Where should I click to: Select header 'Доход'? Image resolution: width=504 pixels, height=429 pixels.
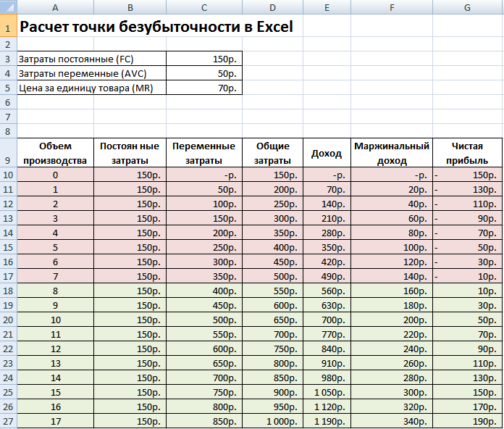pyautogui.click(x=327, y=153)
